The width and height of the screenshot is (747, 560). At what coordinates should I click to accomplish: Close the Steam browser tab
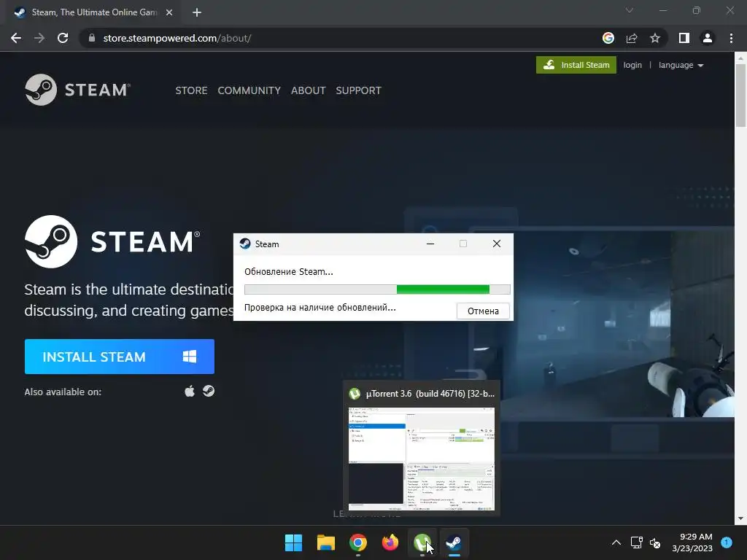click(x=169, y=12)
